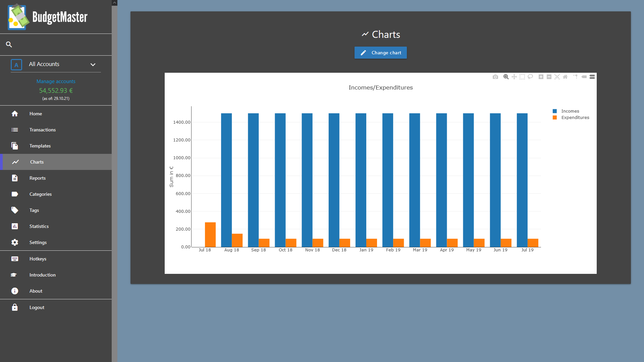The height and width of the screenshot is (362, 644).
Task: Toggle Expenditures series in chart legend
Action: pyautogui.click(x=571, y=117)
